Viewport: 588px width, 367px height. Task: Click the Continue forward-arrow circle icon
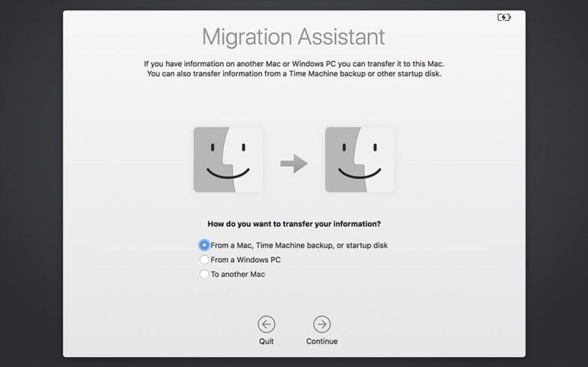point(321,324)
